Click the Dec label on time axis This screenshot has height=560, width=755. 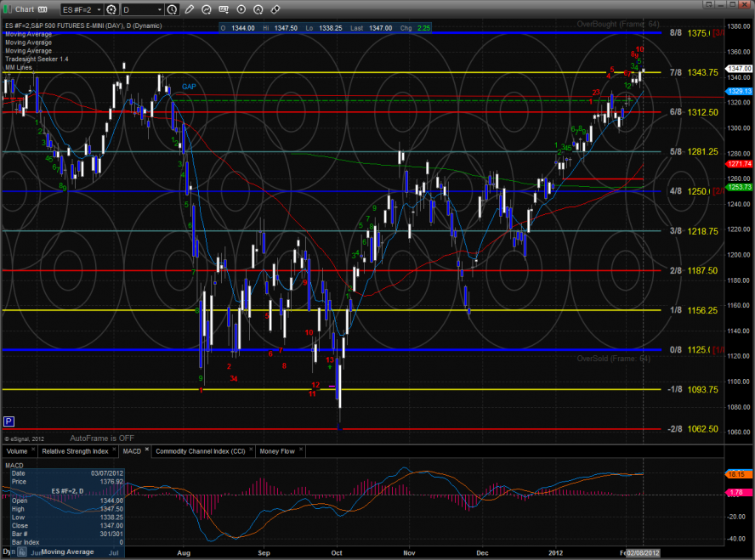click(x=482, y=553)
